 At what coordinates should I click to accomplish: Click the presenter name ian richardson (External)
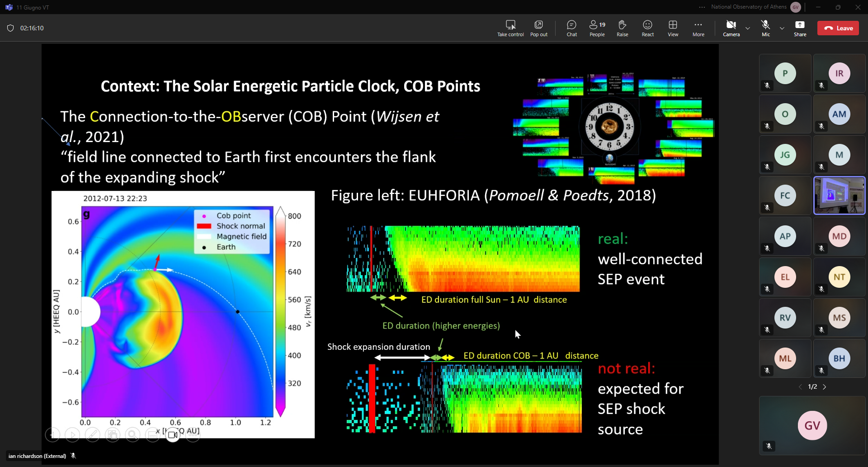click(37, 456)
